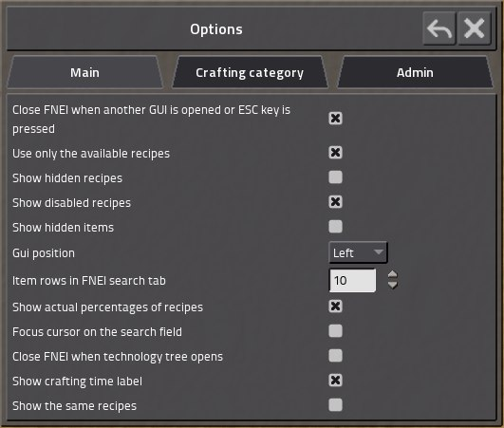
Task: Switch to the Main tab
Action: coord(84,72)
